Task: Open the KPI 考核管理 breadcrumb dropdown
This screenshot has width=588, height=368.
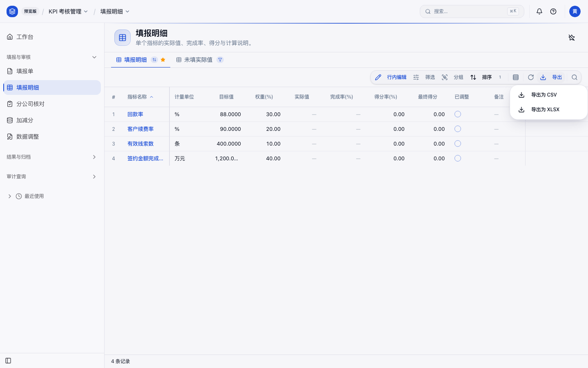Action: pyautogui.click(x=68, y=11)
